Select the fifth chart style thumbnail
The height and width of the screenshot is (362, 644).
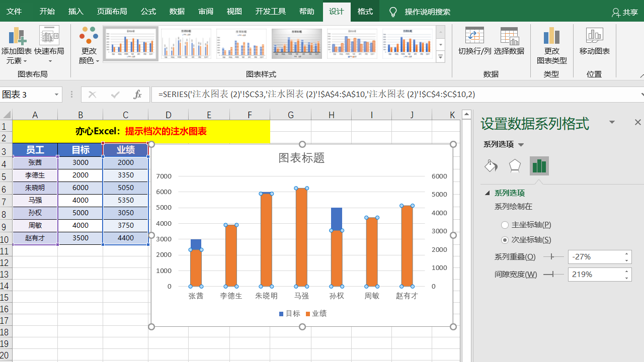pyautogui.click(x=352, y=44)
